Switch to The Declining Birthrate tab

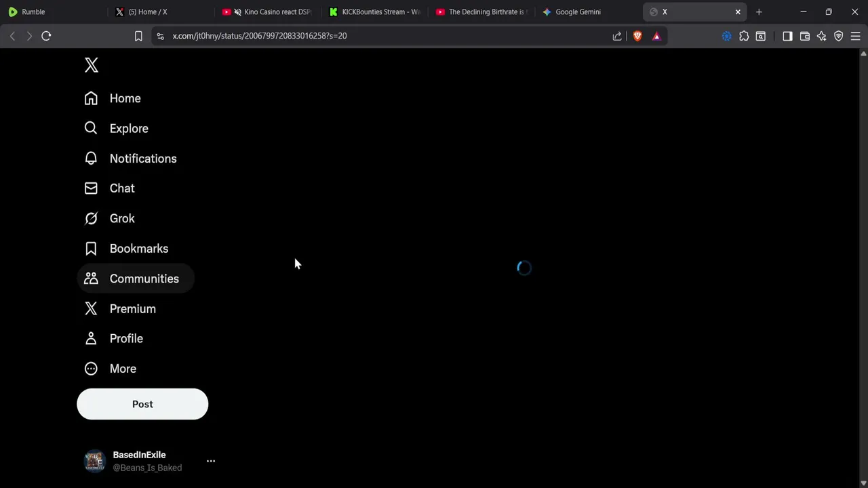[481, 12]
